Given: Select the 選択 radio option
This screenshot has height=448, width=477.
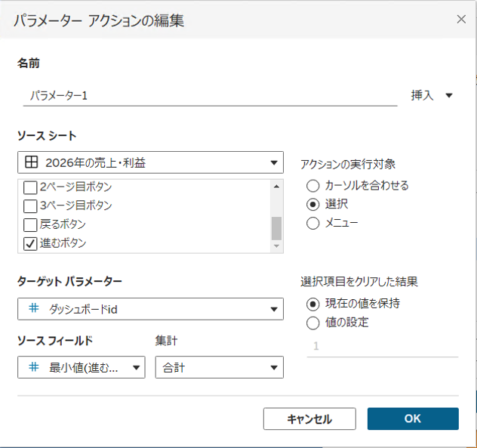Looking at the screenshot, I should coord(312,204).
